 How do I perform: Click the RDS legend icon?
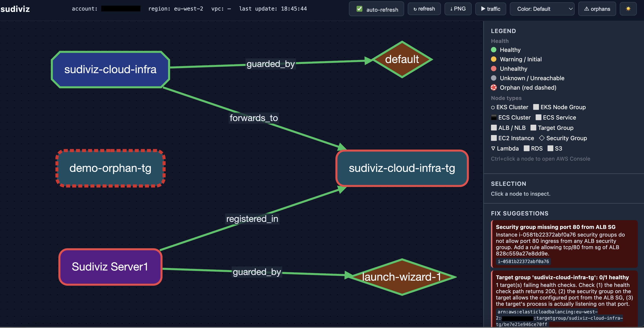pyautogui.click(x=526, y=149)
